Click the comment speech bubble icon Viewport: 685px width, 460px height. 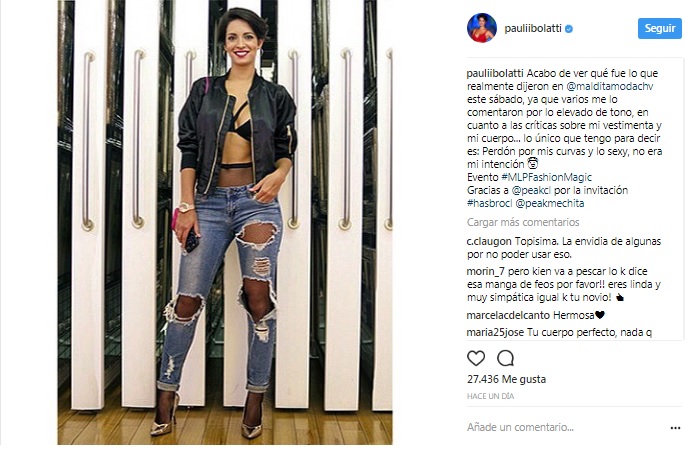pos(505,358)
